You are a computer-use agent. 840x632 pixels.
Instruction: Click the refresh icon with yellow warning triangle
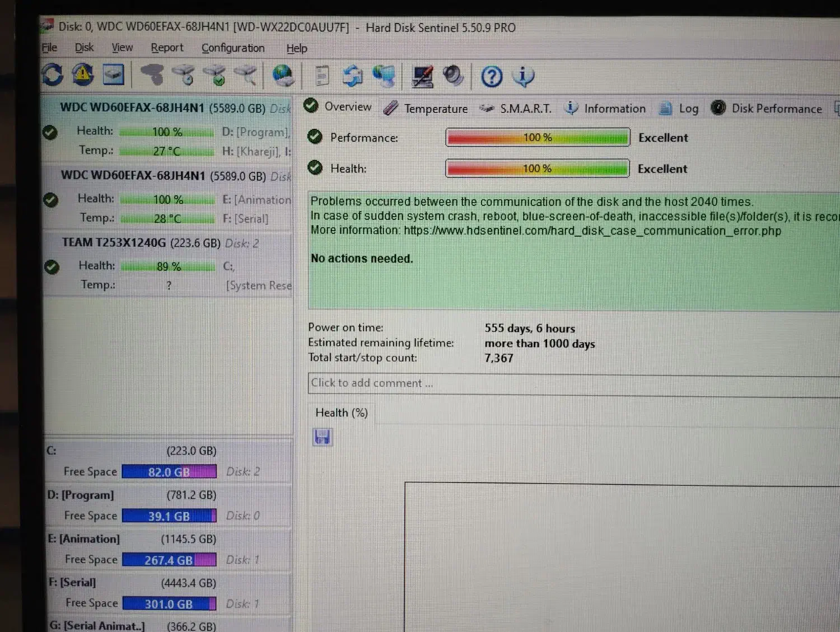(x=83, y=74)
